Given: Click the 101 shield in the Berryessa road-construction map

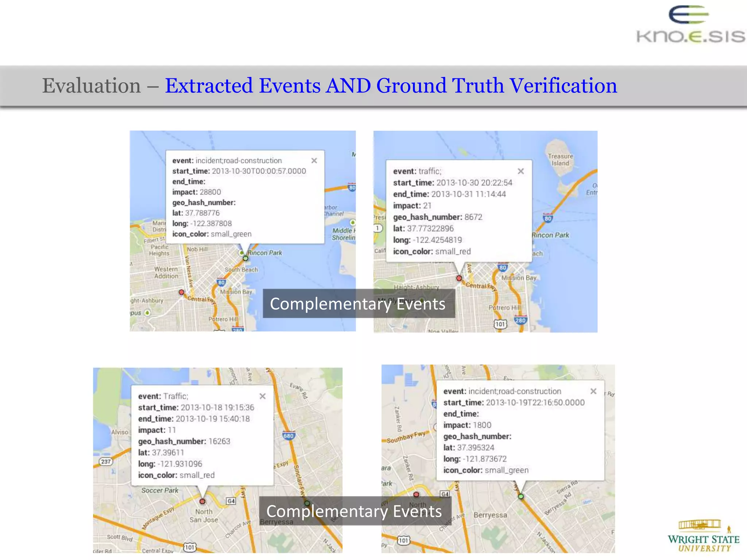Looking at the screenshot, I should pos(403,540).
